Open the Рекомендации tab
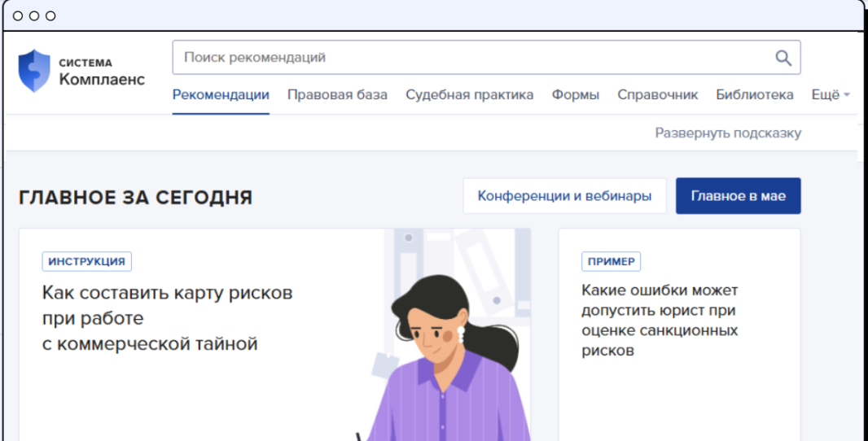Image resolution: width=868 pixels, height=441 pixels. click(x=221, y=95)
